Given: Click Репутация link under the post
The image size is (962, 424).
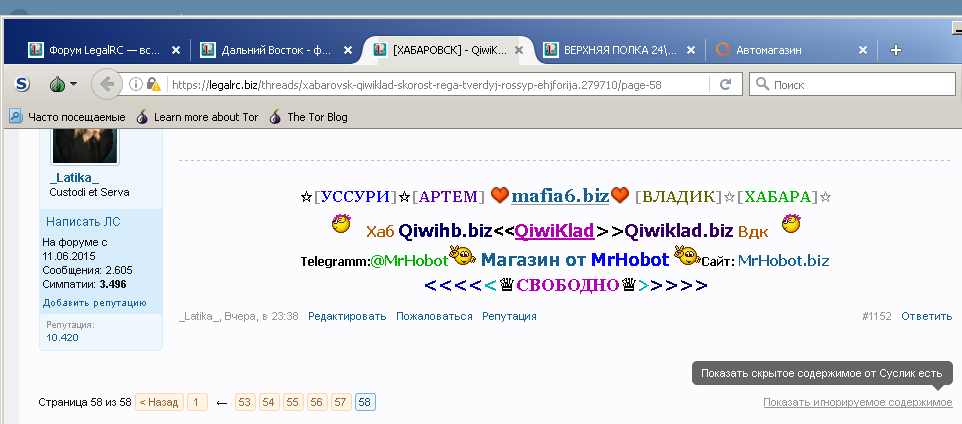Looking at the screenshot, I should point(509,317).
